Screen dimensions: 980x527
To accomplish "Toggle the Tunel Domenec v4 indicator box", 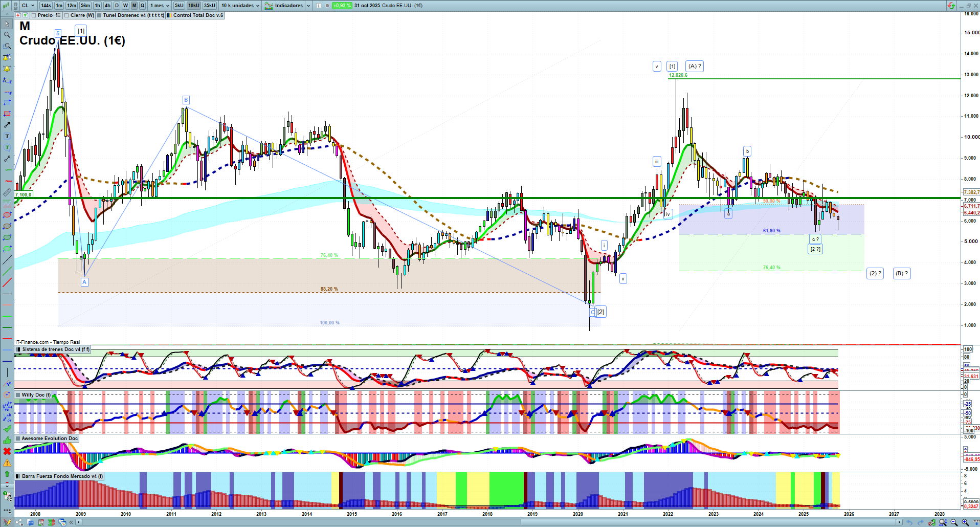I will (x=99, y=15).
